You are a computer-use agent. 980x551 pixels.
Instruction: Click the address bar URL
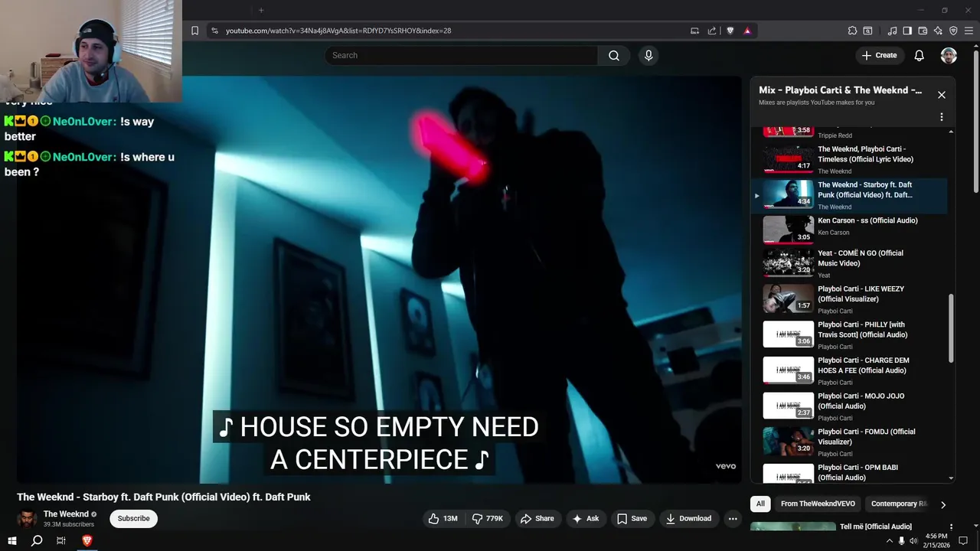point(338,31)
